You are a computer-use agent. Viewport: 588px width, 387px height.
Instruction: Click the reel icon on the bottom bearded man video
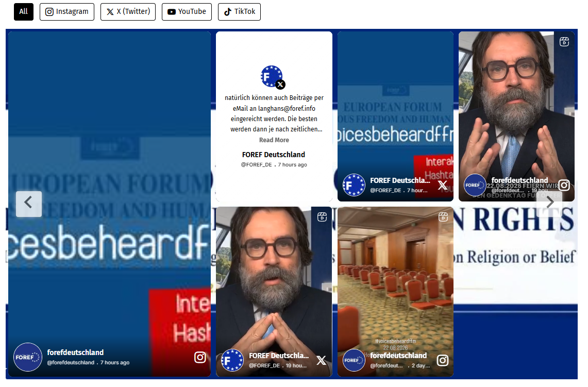(322, 217)
